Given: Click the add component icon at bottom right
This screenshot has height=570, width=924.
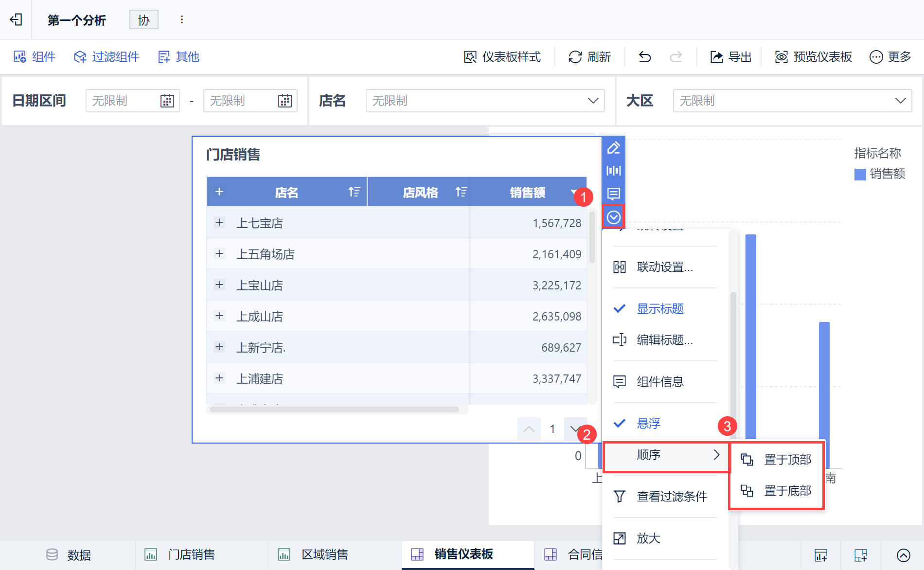Looking at the screenshot, I should [x=821, y=555].
